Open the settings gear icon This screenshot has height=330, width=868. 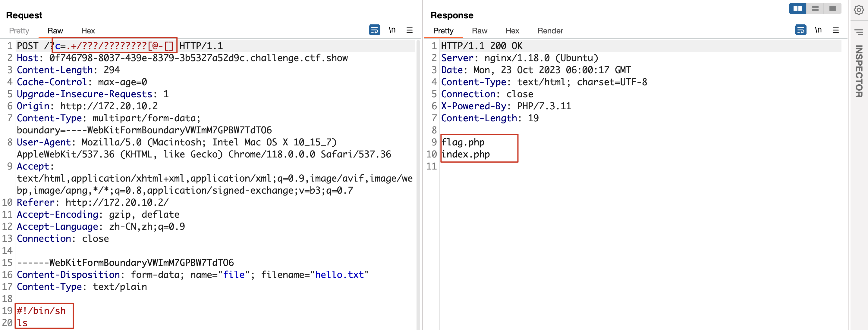click(859, 10)
